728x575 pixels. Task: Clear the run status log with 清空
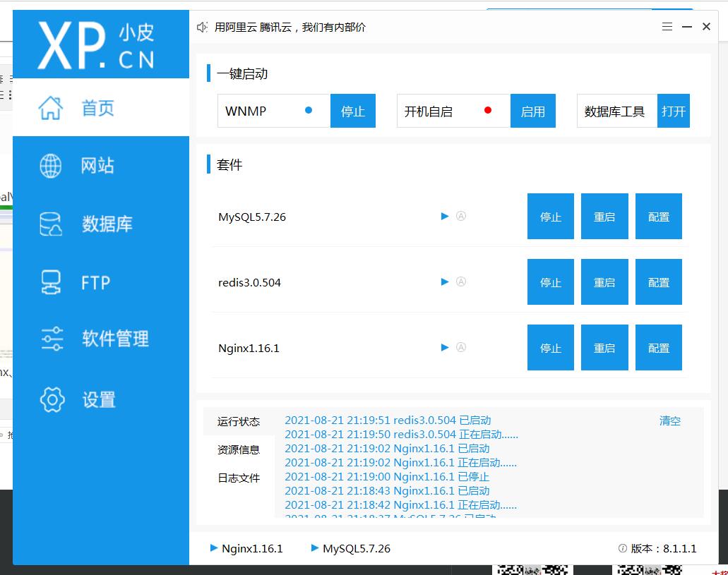(669, 420)
